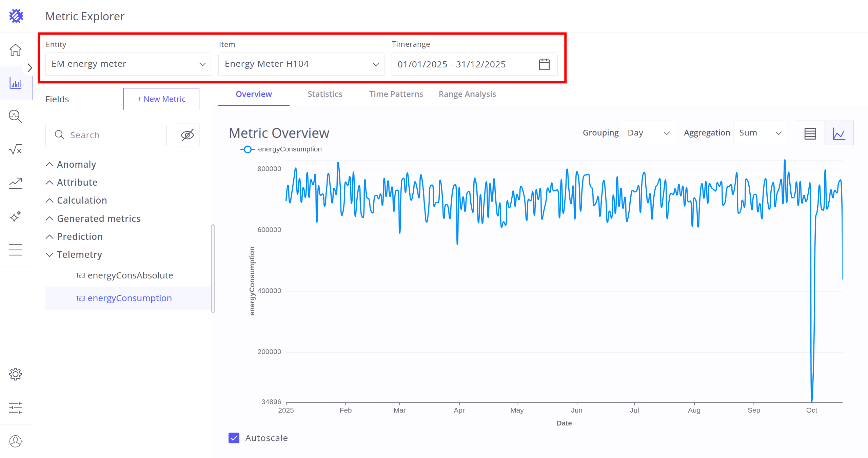The image size is (868, 458).
Task: Click the New Metric button
Action: coord(161,99)
